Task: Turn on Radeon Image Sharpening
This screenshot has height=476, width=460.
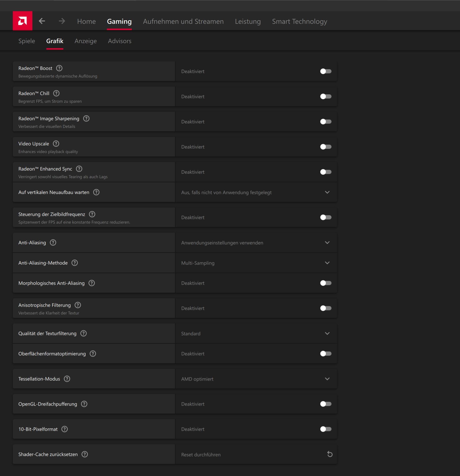Action: [326, 122]
